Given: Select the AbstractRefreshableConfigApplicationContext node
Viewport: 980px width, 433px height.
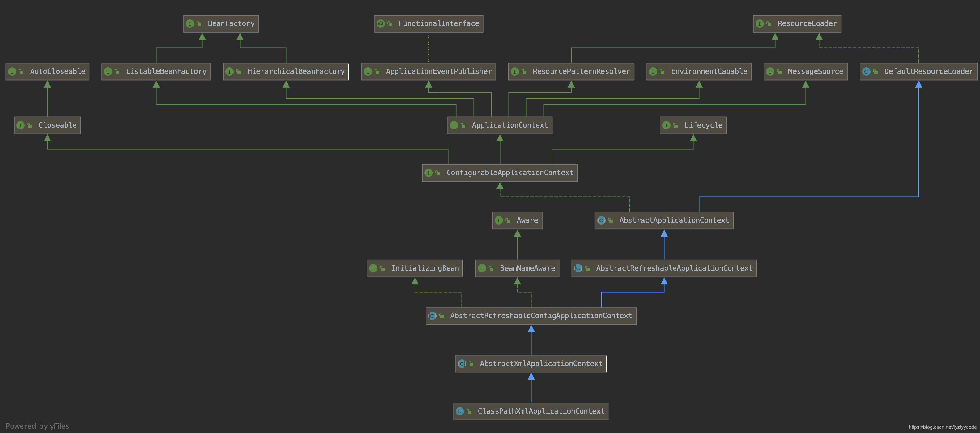Looking at the screenshot, I should pyautogui.click(x=541, y=316).
